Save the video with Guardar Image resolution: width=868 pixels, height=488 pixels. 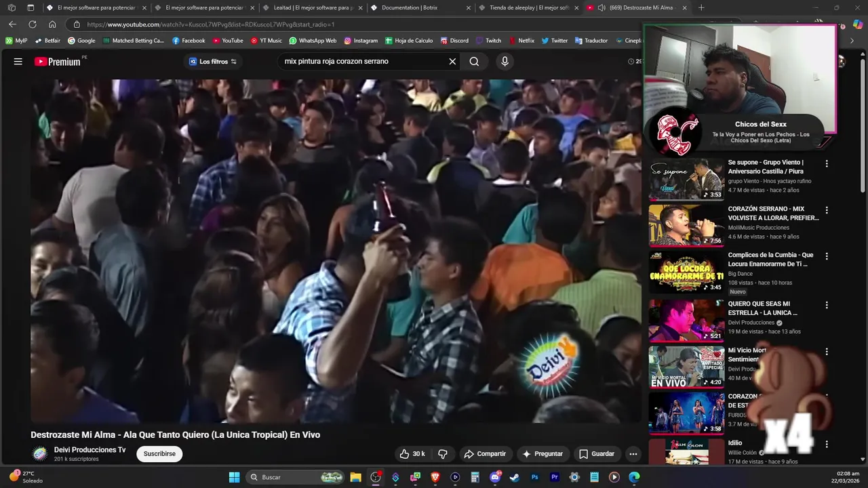597,453
